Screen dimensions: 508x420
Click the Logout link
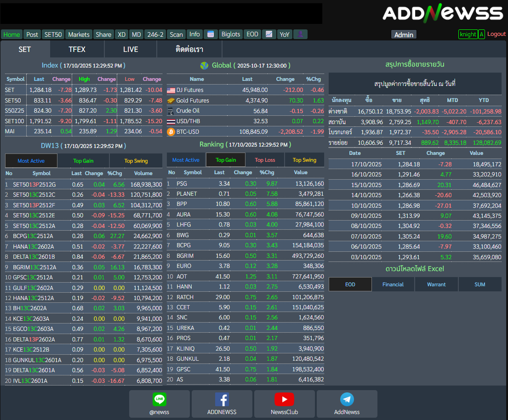pos(497,34)
